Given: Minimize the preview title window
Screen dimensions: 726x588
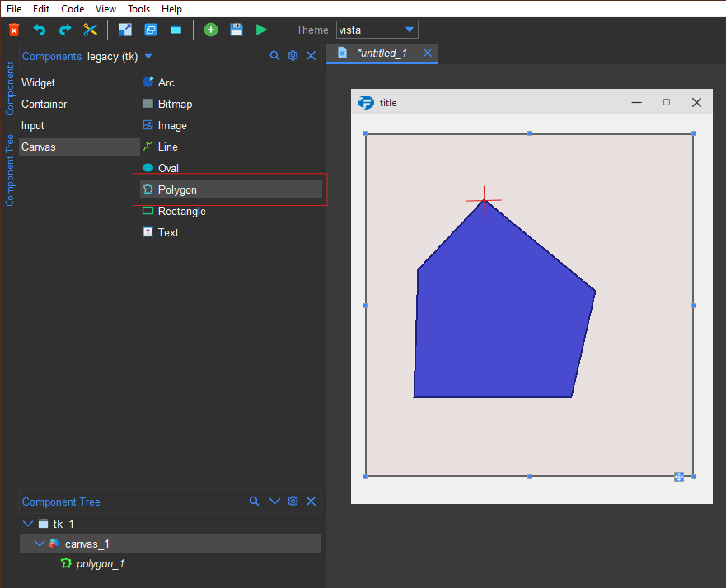Looking at the screenshot, I should click(x=637, y=102).
